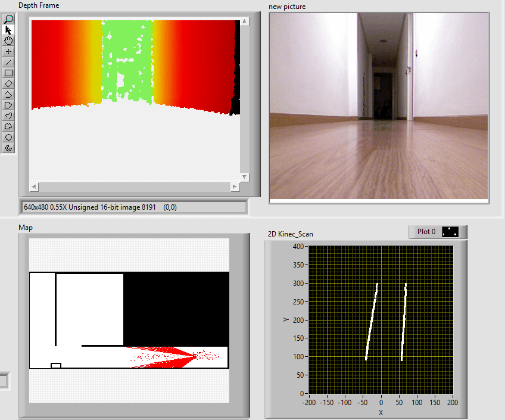Click the image info status bar text
This screenshot has width=505, height=420.
[x=101, y=207]
